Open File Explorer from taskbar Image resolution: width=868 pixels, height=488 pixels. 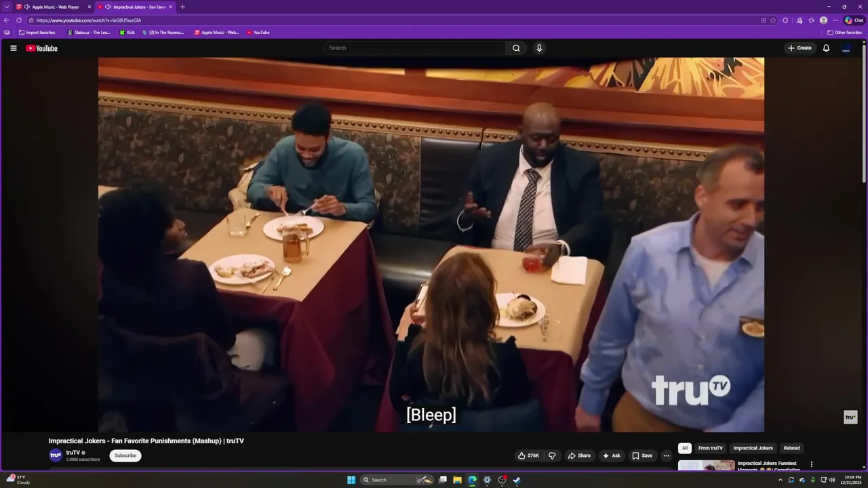point(457,480)
